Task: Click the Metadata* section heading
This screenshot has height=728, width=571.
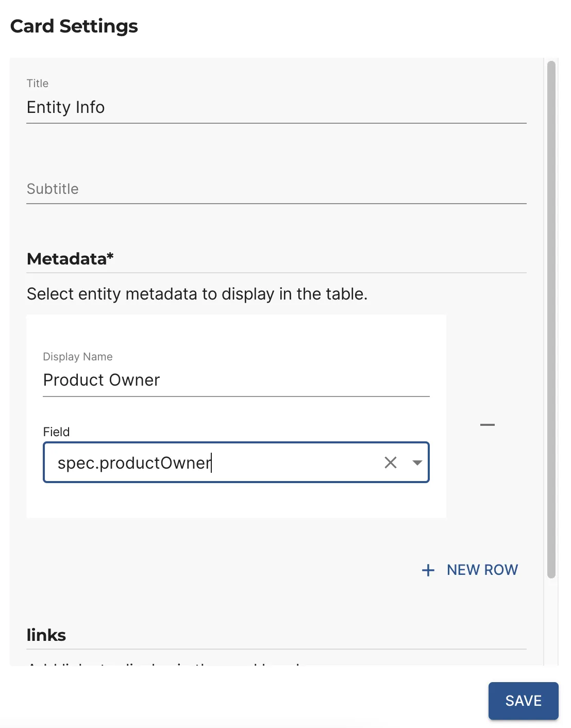Action: click(x=70, y=259)
